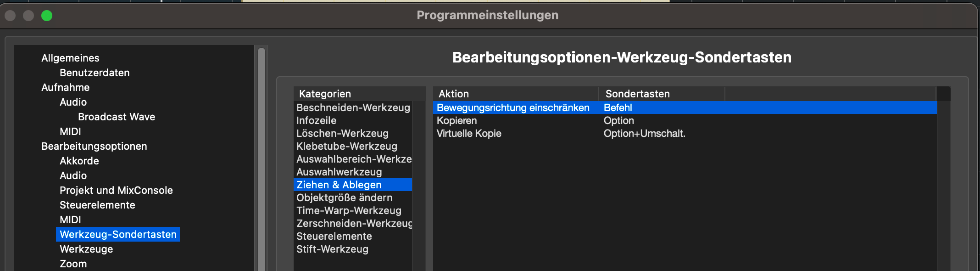Viewport: 980px width, 271px height.
Task: Select Broadcast Wave under Audio
Action: coord(117,117)
